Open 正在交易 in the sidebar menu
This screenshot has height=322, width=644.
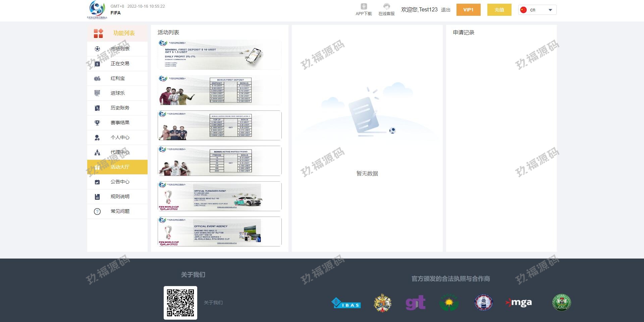point(120,64)
